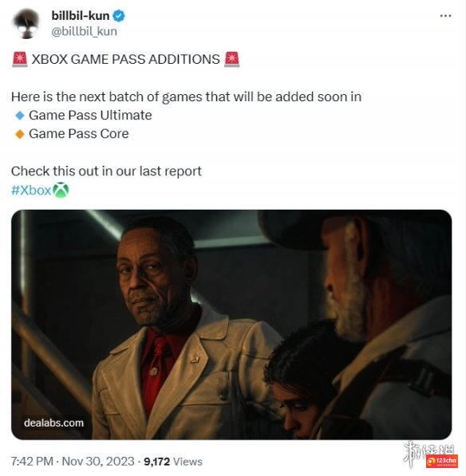Click the green Xbox logo emoji

[61, 190]
